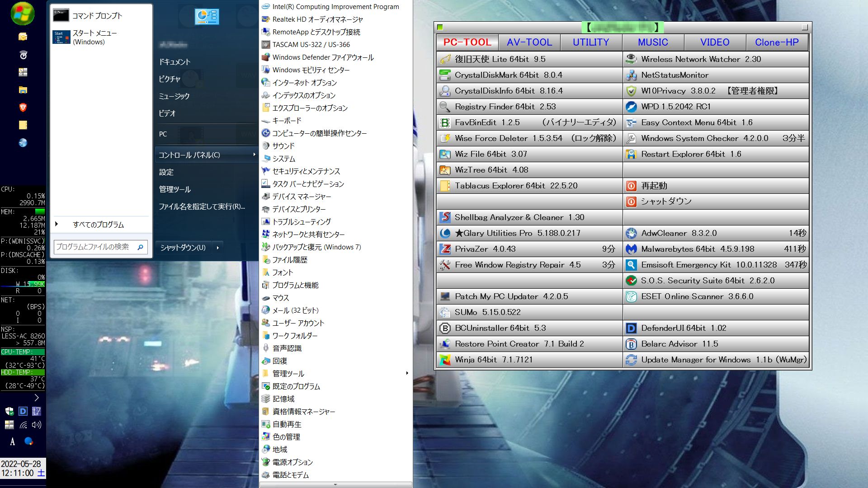Screen dimensions: 868x488
Task: Select the MUSIC tab
Action: click(x=653, y=42)
